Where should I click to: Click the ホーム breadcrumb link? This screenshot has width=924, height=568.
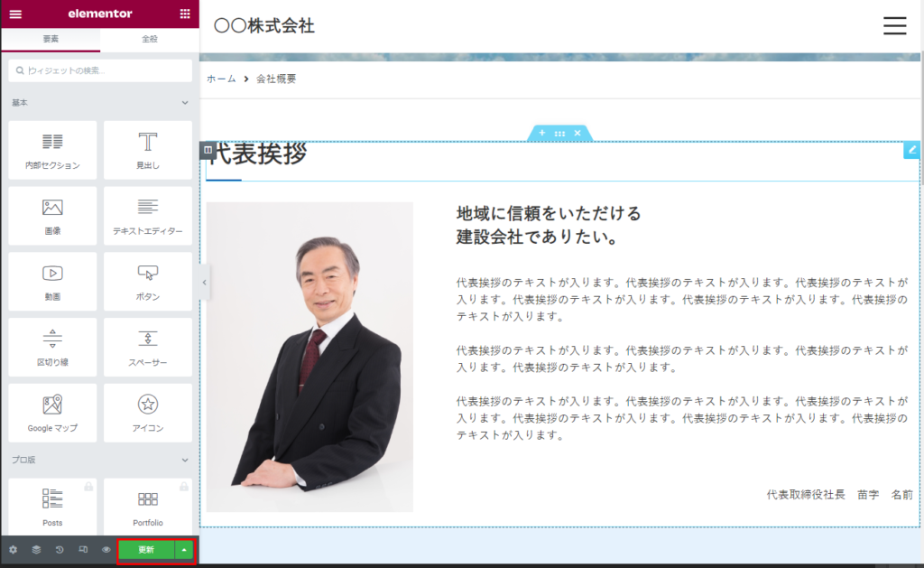(x=221, y=79)
